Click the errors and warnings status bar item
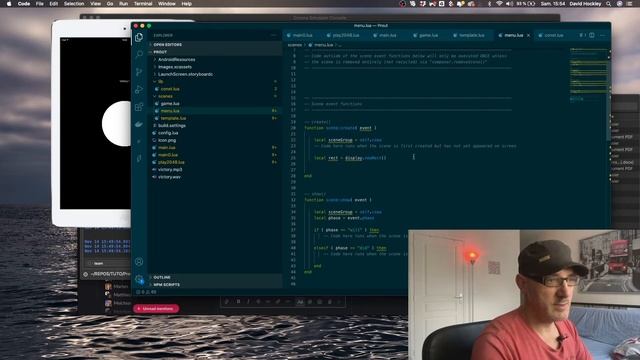 click(147, 292)
